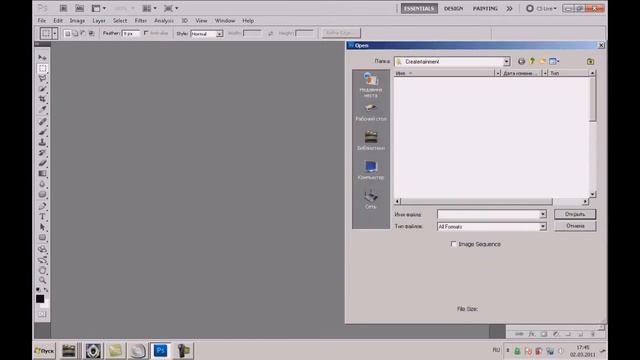Open Desktop location in dialog sidebar

[371, 113]
